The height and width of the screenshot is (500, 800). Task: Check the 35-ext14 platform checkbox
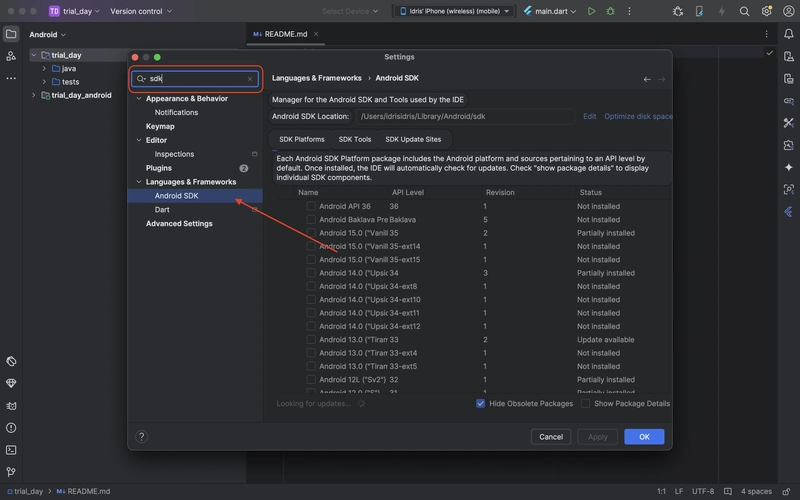(311, 246)
